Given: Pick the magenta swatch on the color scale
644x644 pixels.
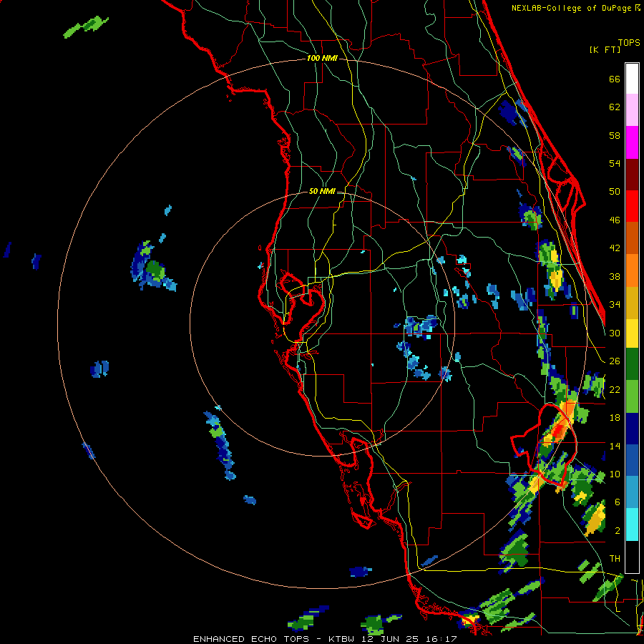Looking at the screenshot, I should [x=632, y=142].
